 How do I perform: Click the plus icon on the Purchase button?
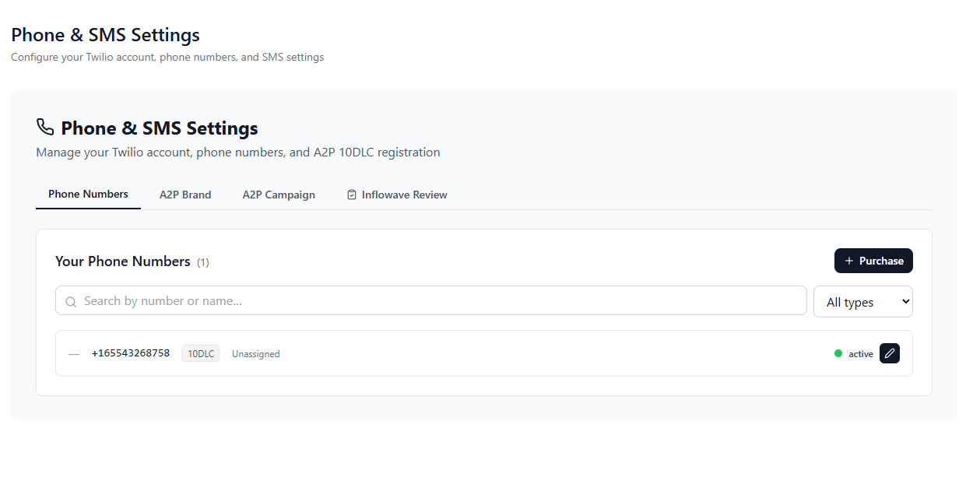848,260
